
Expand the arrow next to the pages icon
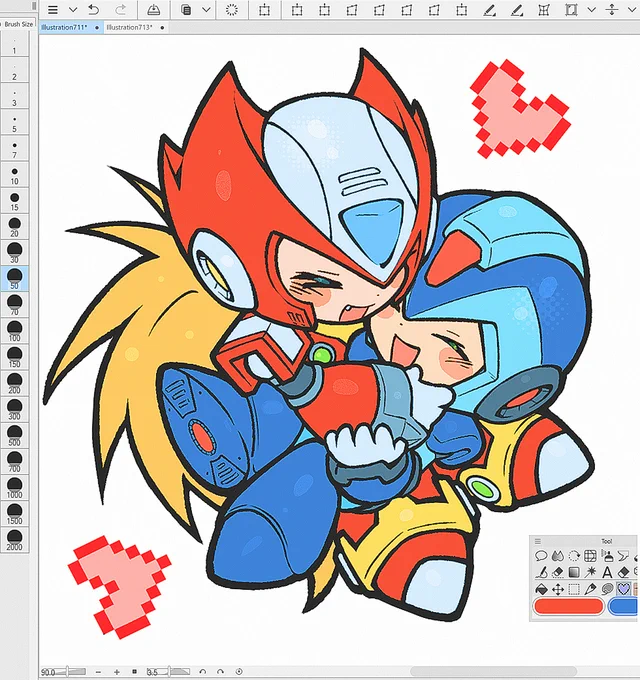pyautogui.click(x=206, y=10)
